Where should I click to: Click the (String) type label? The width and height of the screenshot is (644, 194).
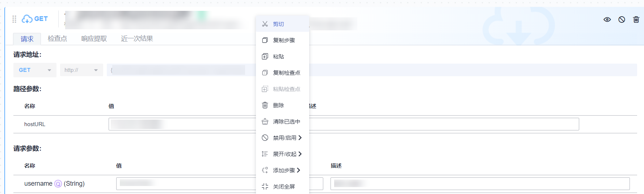click(x=74, y=184)
